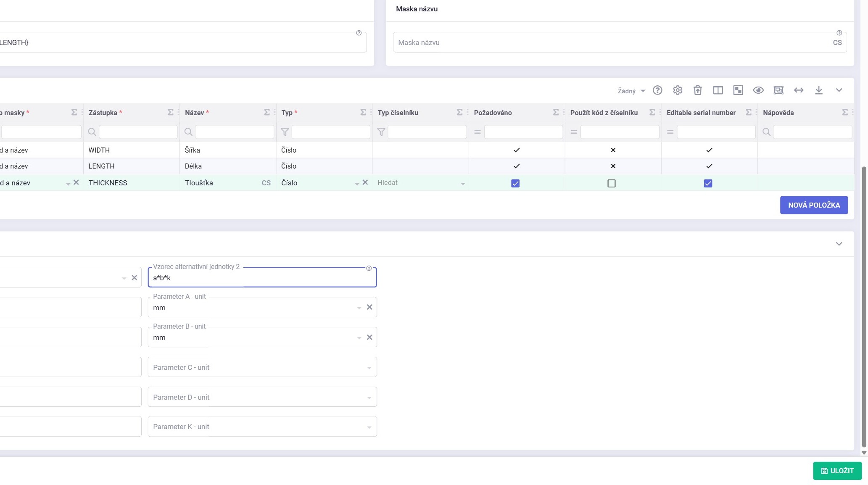Click the fit-width double arrow icon
Image resolution: width=868 pixels, height=485 pixels.
coord(799,90)
